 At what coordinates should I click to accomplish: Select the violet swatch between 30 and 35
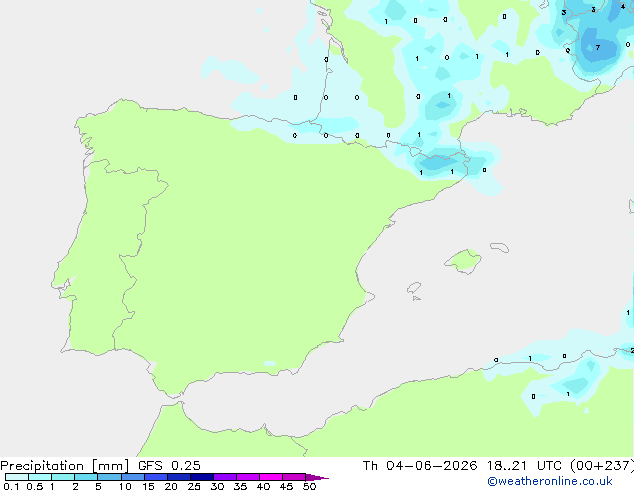pyautogui.click(x=225, y=477)
